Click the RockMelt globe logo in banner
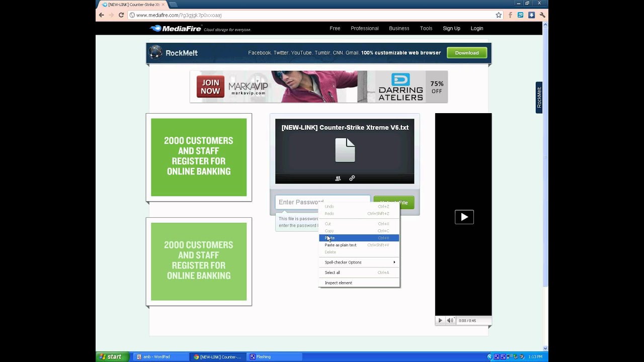Screen dimensions: 644x362 (x=156, y=52)
